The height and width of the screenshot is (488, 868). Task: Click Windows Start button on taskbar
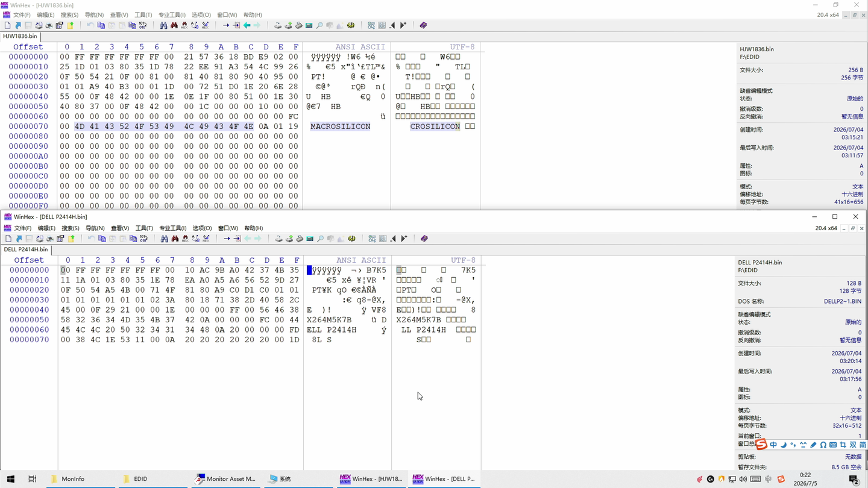10,479
